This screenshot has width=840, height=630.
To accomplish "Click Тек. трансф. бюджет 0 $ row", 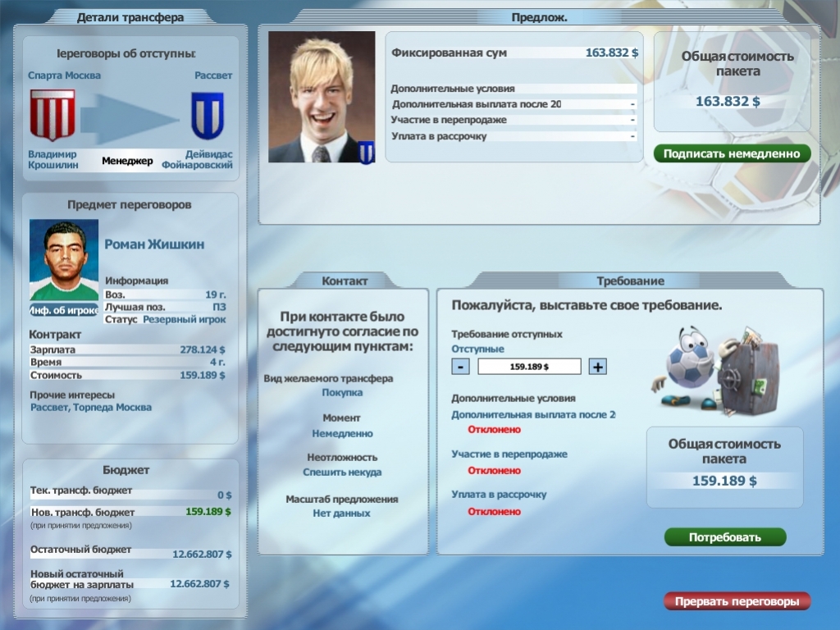I will (x=130, y=492).
